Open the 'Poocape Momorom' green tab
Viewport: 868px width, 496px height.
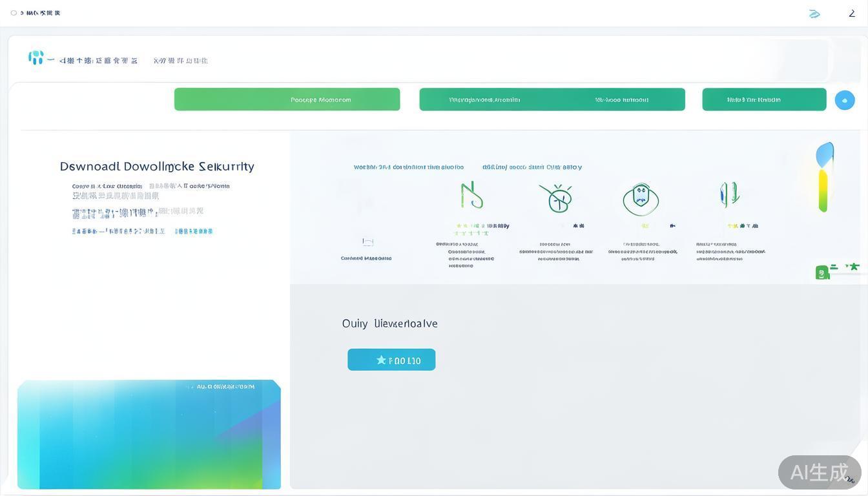(287, 99)
